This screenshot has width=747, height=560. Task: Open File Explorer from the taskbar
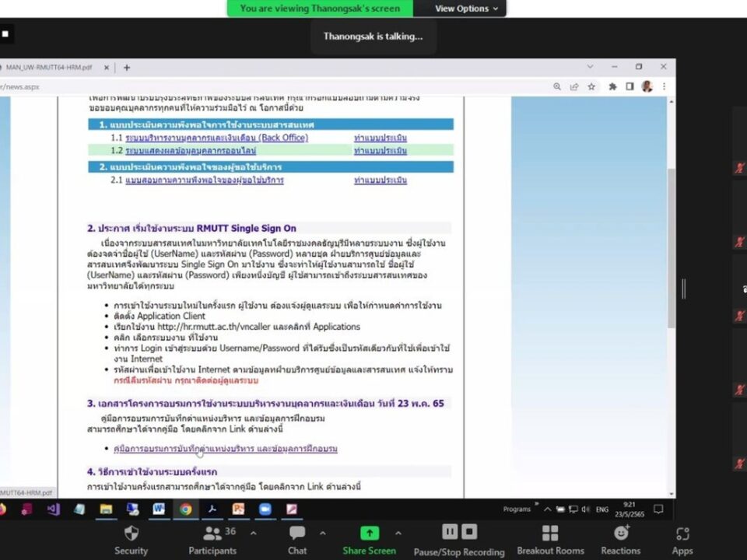[x=106, y=509]
